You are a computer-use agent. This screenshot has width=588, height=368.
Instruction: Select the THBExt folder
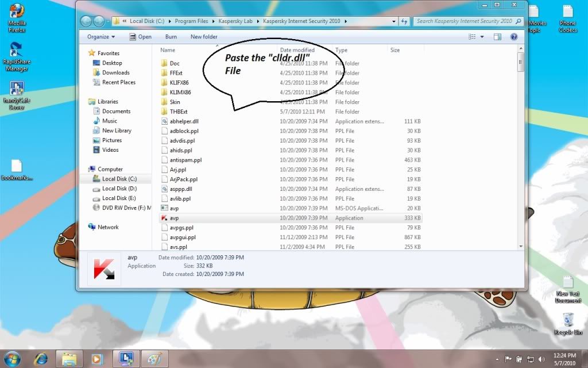pos(291,112)
